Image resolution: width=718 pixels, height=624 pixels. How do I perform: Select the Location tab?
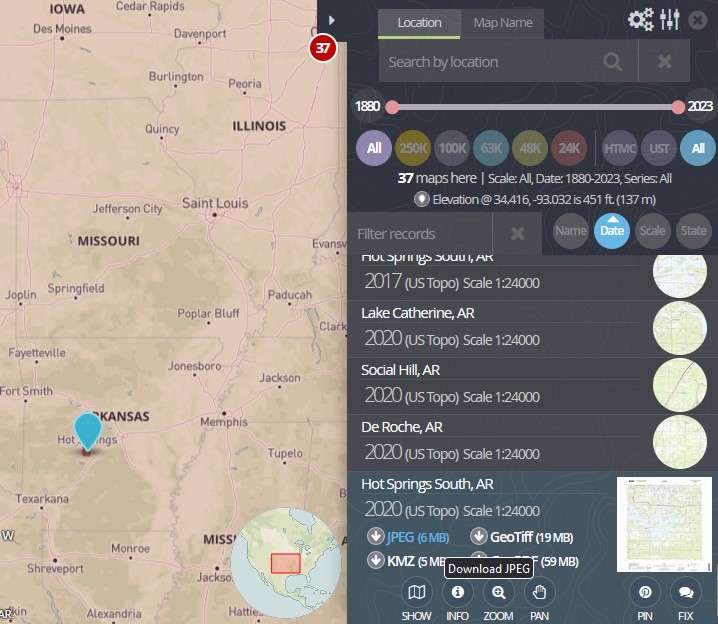(419, 23)
